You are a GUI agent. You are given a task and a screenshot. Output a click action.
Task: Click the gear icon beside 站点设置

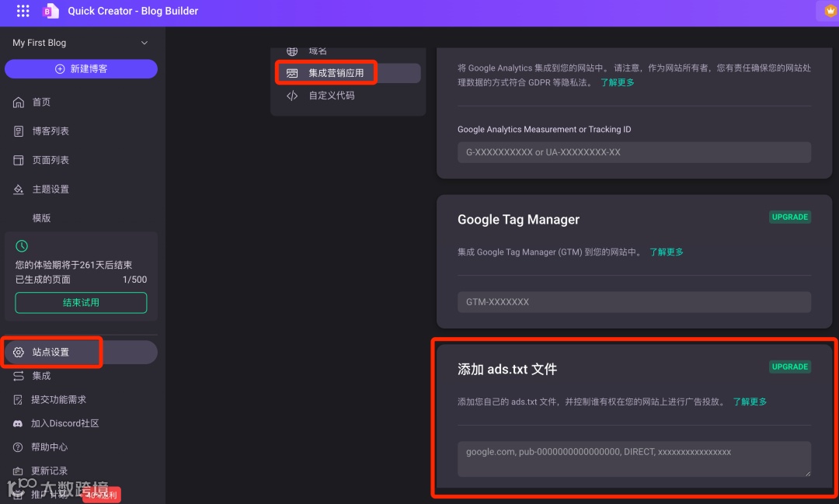click(19, 352)
